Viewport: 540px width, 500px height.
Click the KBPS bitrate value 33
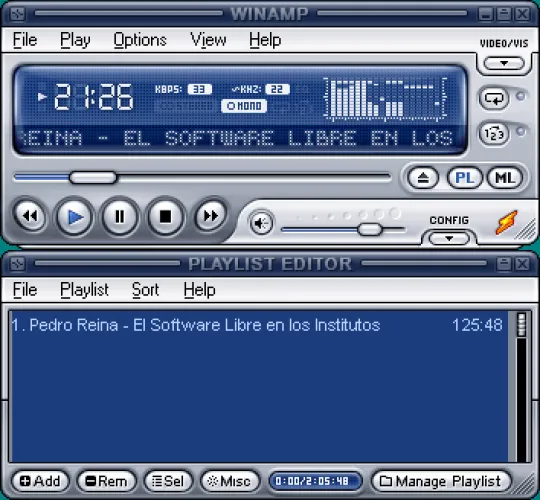pos(200,90)
